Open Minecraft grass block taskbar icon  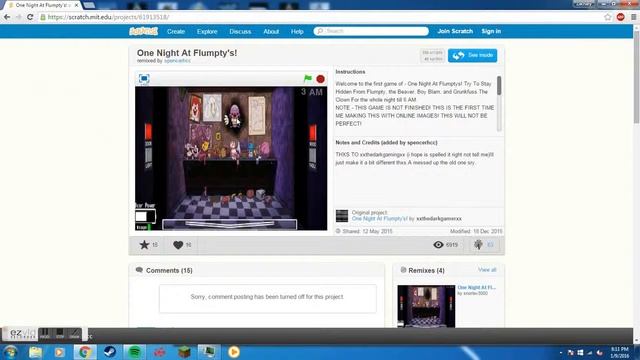(184, 352)
